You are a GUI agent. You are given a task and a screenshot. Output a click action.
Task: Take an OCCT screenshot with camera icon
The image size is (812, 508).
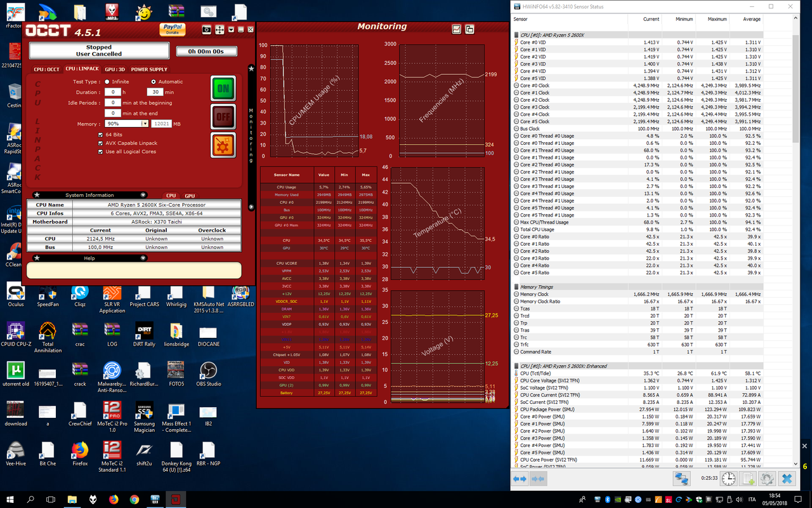click(x=206, y=30)
